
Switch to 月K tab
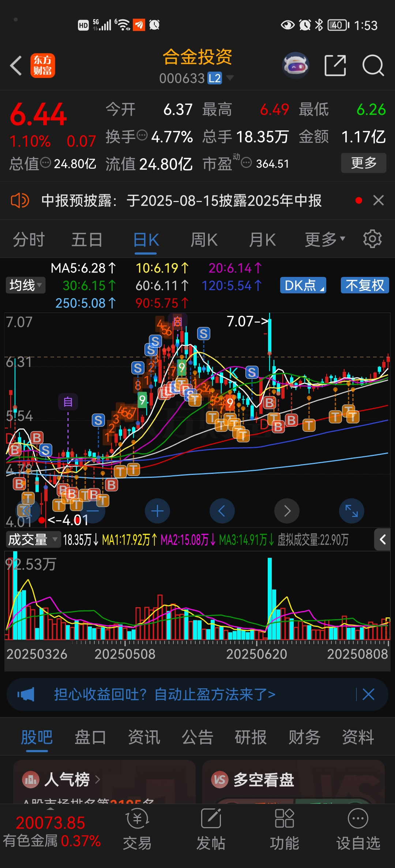point(263,240)
